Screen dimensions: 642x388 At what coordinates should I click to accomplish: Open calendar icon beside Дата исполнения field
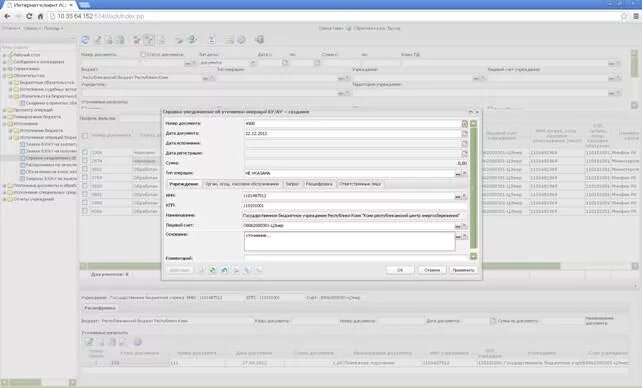click(x=464, y=144)
